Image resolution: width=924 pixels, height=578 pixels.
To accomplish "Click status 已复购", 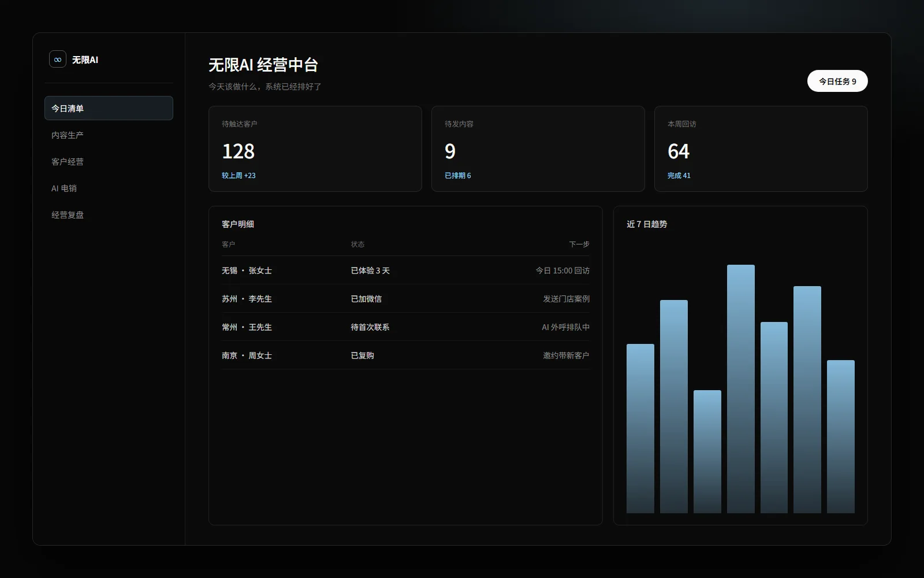I will 362,355.
